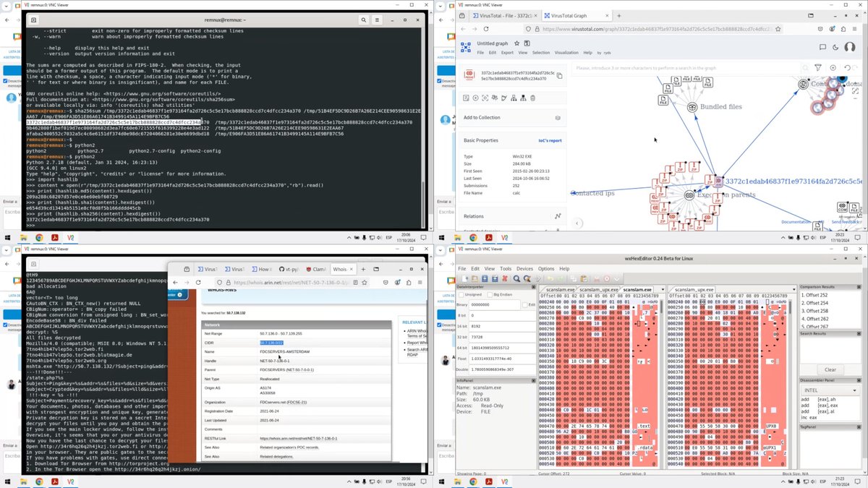Viewport: 868px width, 488px height.
Task: Enable the Edit checkbox beside Binary field
Action: tap(526, 304)
